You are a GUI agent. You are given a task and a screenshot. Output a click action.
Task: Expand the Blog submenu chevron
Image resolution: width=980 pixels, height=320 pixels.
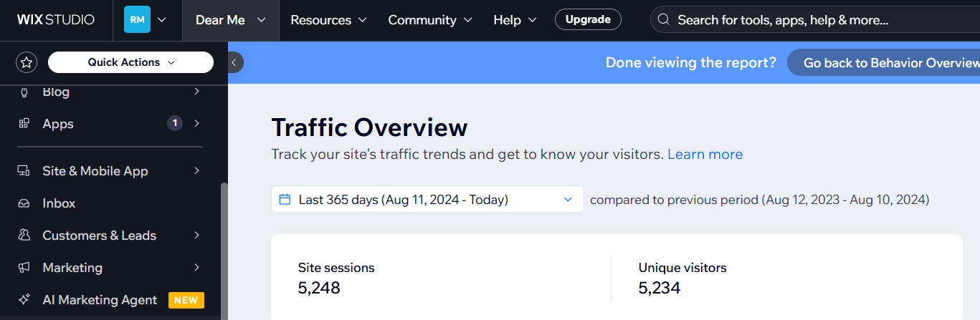coord(196,92)
